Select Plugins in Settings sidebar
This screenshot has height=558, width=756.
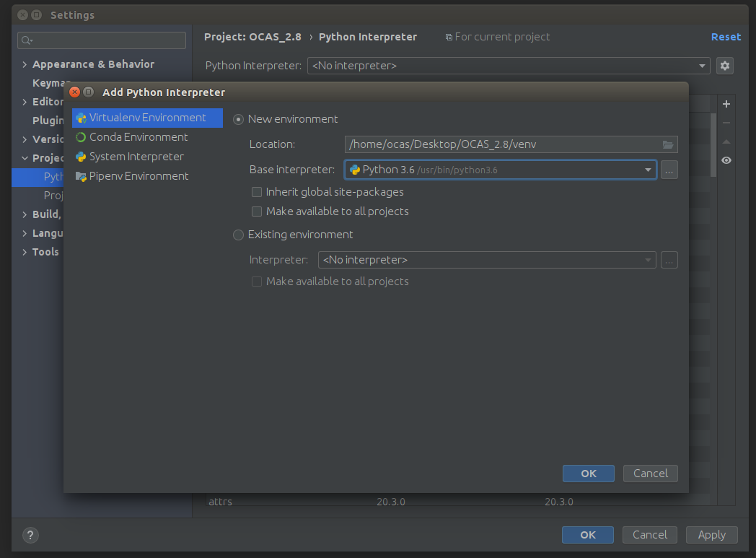[48, 121]
